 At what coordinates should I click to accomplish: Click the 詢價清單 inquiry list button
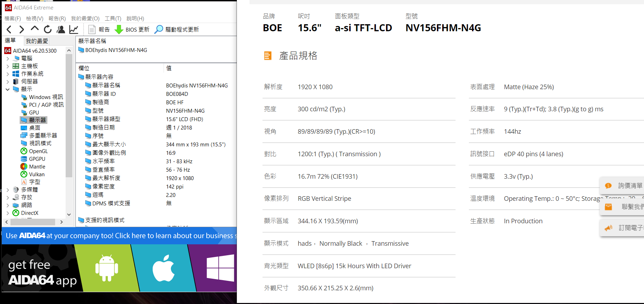(623, 186)
